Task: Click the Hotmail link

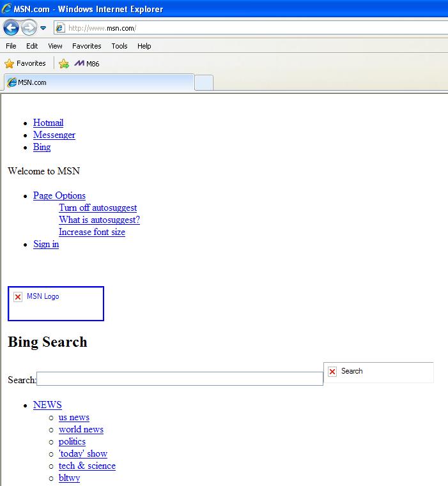Action: pyautogui.click(x=48, y=123)
